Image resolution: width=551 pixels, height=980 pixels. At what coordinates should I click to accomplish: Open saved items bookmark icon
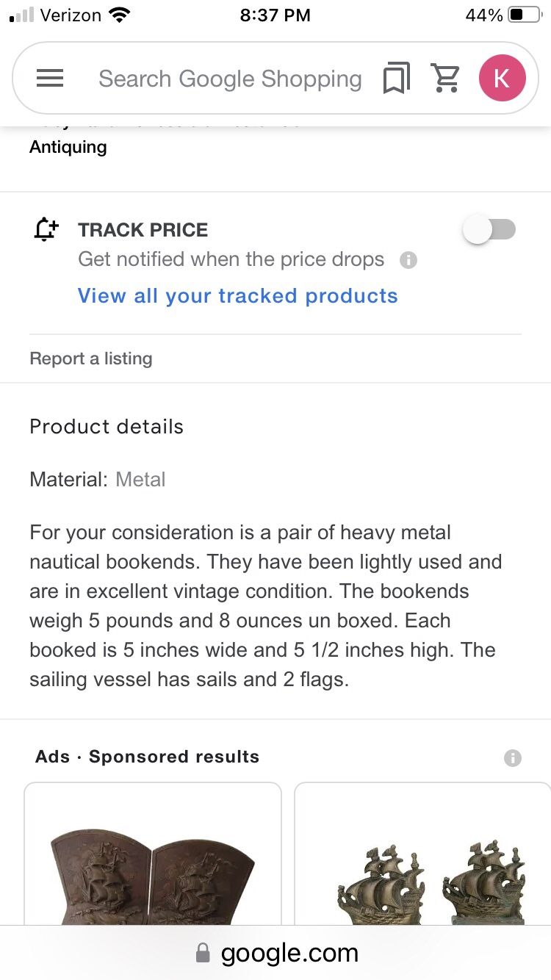coord(396,79)
